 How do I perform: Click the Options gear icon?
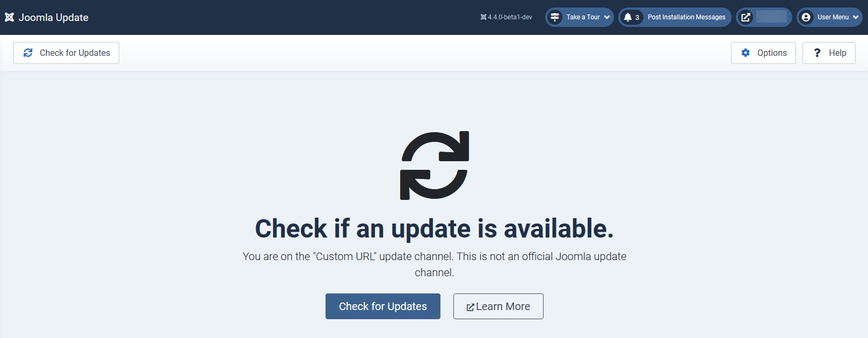click(746, 53)
